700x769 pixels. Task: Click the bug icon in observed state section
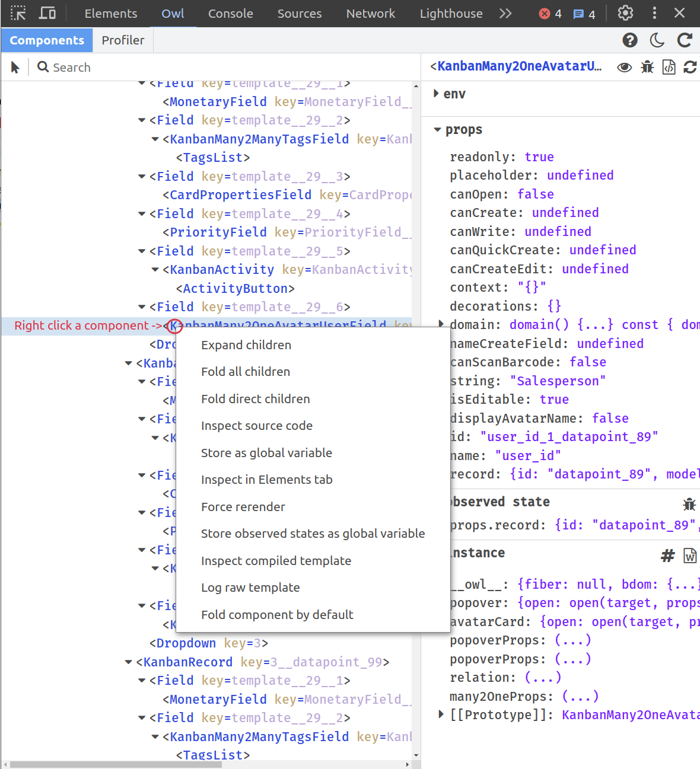(x=689, y=504)
